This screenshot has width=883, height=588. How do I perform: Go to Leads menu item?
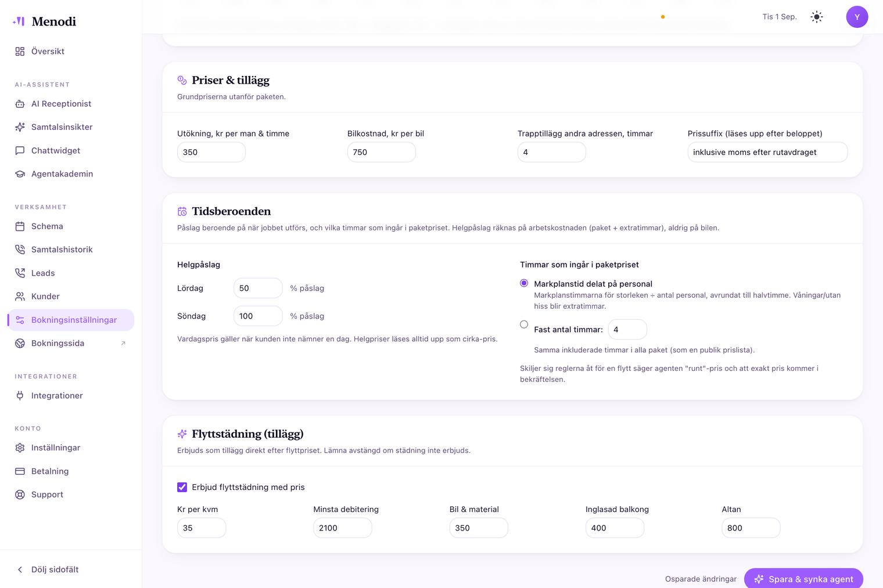tap(71, 273)
